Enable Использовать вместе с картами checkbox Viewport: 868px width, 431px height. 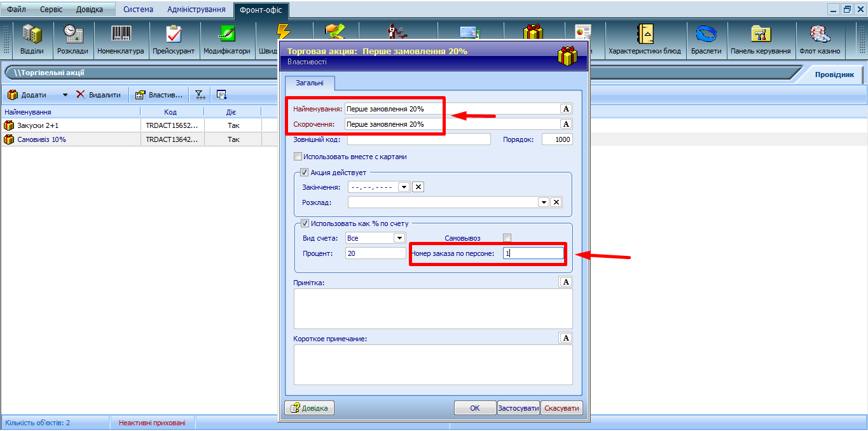pos(298,157)
